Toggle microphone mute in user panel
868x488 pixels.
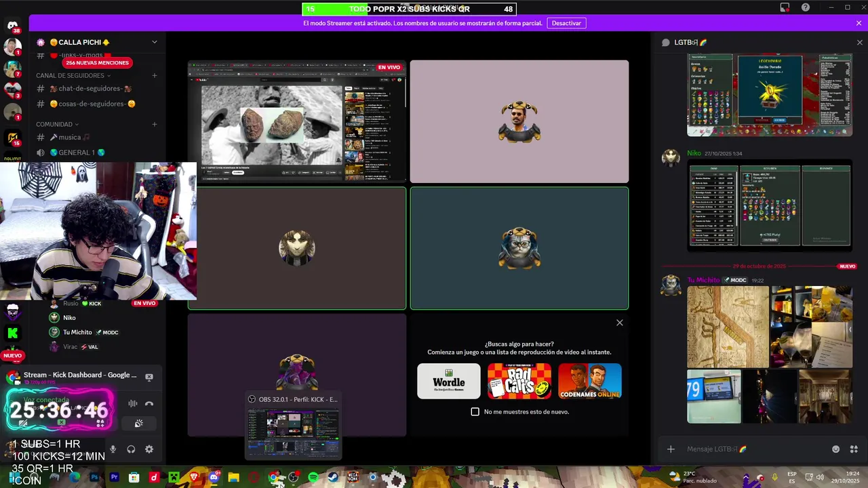point(113,449)
